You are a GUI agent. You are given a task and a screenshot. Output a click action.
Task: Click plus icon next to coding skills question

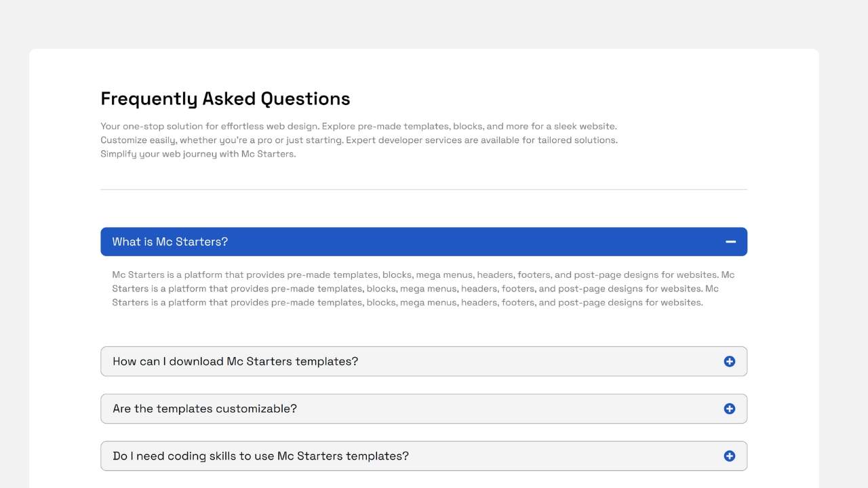point(729,456)
